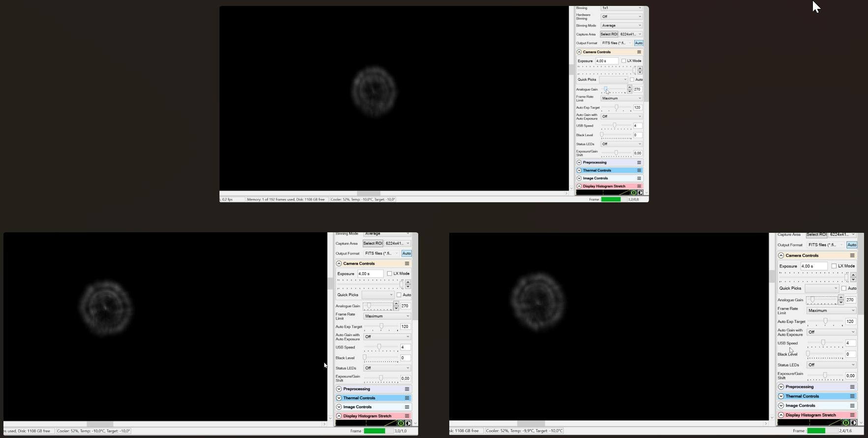Expand Thermal Controls section in bottom-right window
The image size is (868, 438).
781,396
